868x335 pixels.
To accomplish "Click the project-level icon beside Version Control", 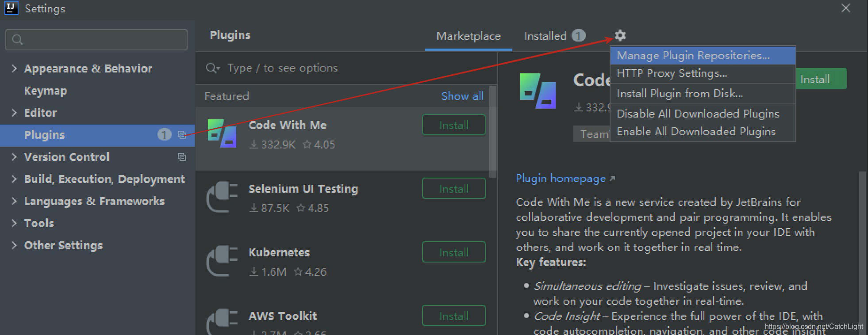I will point(182,157).
